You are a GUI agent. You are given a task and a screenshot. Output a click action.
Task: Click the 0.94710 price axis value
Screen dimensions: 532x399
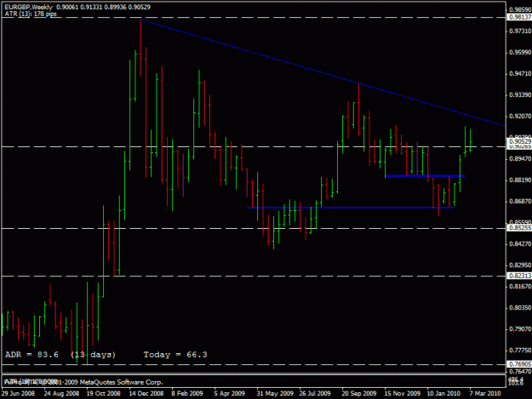click(520, 73)
